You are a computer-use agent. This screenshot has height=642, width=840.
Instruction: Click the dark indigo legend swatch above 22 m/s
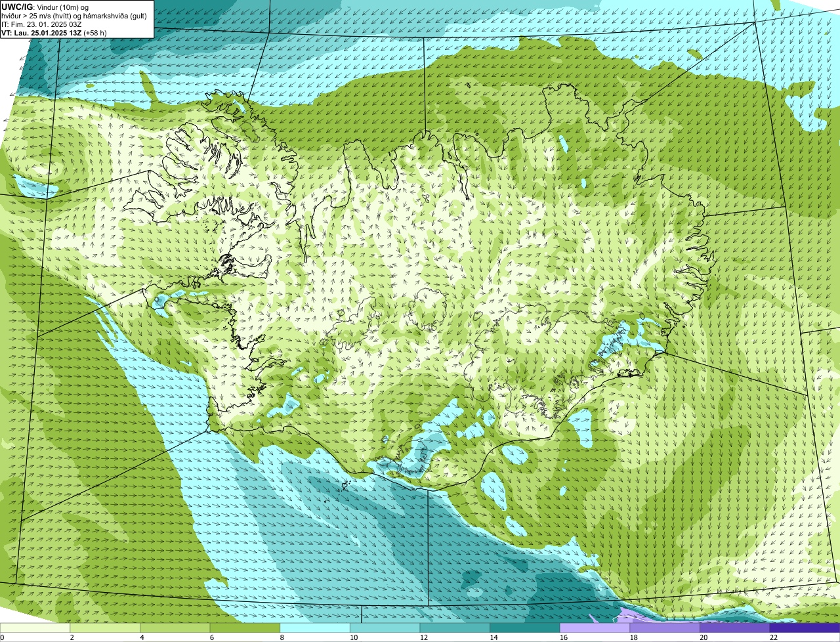(805, 628)
